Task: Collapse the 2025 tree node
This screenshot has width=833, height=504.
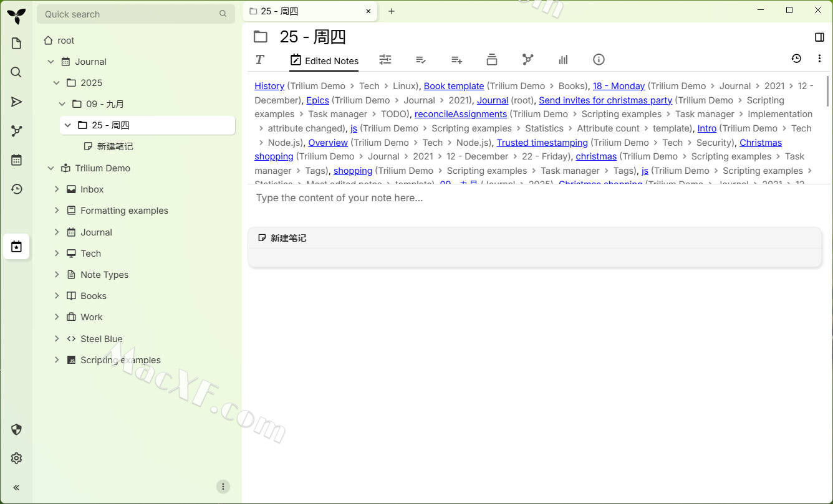Action: [57, 83]
